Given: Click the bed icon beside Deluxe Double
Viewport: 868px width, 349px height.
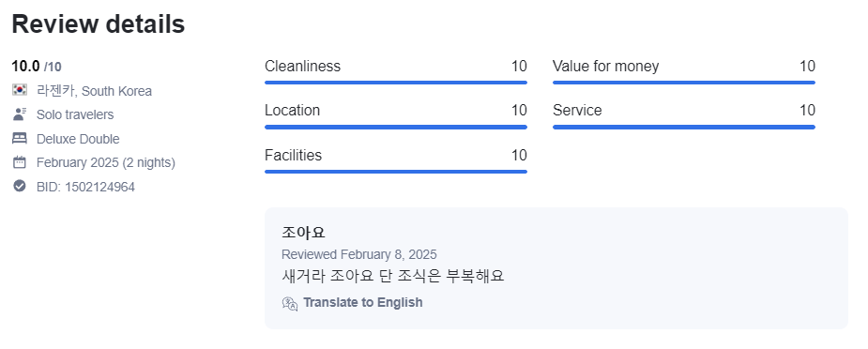Looking at the screenshot, I should tap(20, 138).
